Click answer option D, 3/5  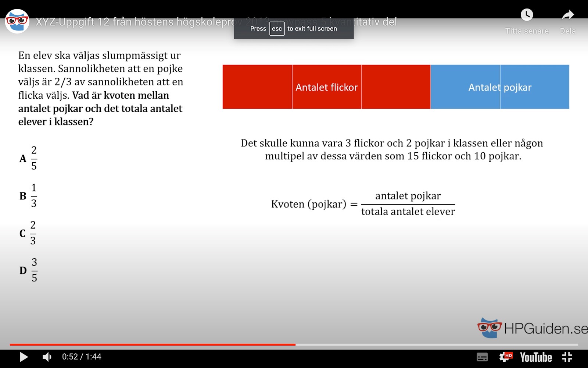coord(29,270)
